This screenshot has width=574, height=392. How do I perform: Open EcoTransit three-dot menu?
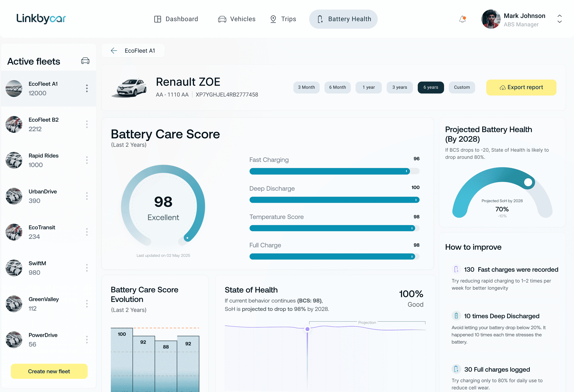tap(87, 232)
